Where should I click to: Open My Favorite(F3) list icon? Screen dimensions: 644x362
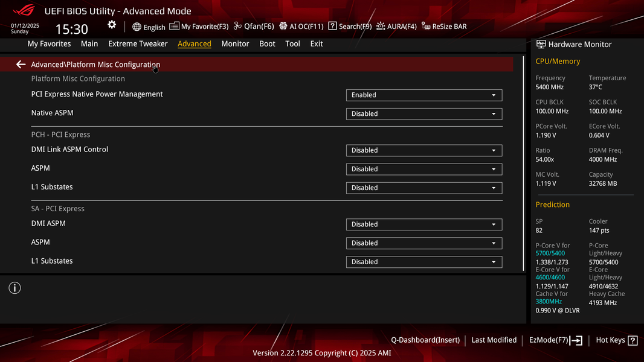point(174,26)
